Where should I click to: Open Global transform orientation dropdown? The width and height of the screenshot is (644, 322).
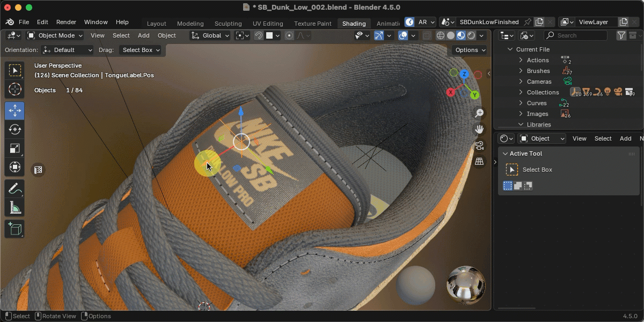[x=210, y=35]
